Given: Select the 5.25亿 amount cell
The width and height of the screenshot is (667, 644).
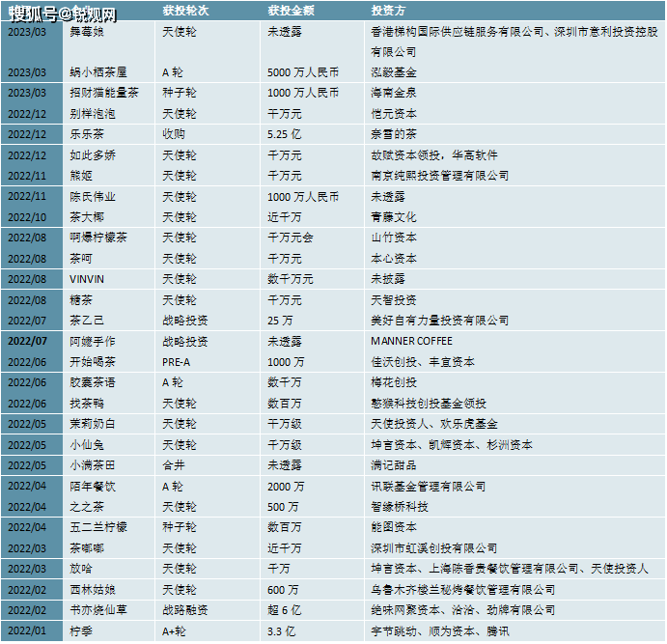Looking at the screenshot, I should point(284,134).
